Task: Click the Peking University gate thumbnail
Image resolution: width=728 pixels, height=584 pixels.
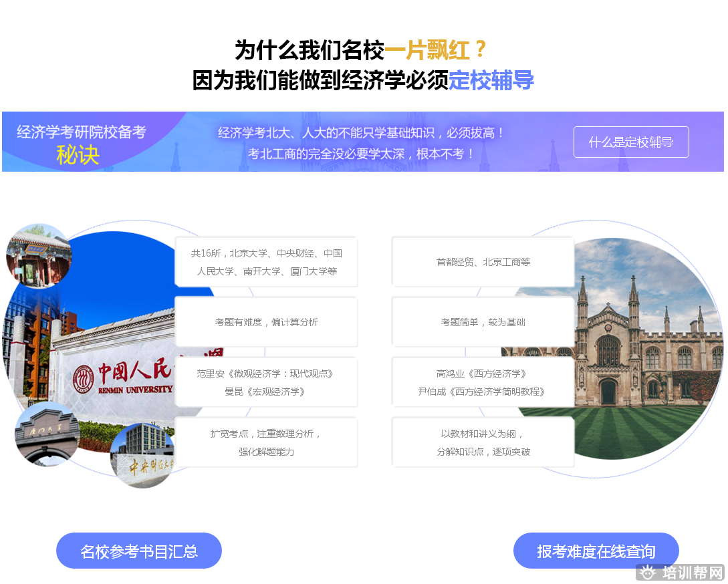Action: (x=39, y=256)
